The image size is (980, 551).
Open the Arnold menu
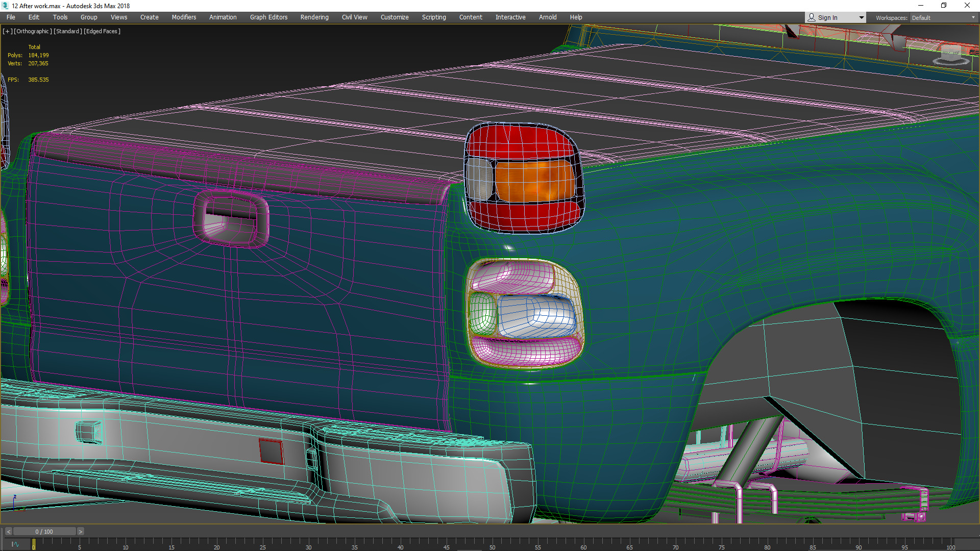pyautogui.click(x=548, y=17)
